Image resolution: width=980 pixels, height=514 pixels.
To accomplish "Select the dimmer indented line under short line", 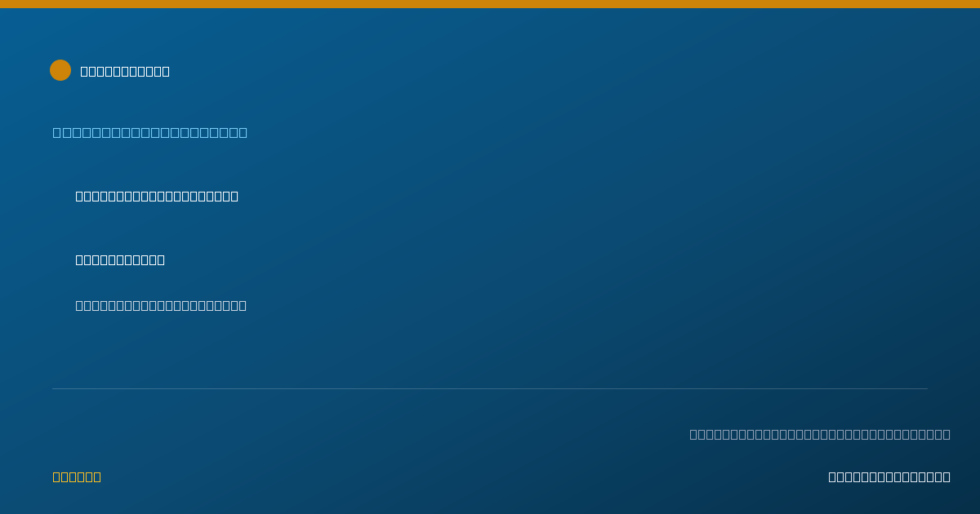I will pos(161,305).
